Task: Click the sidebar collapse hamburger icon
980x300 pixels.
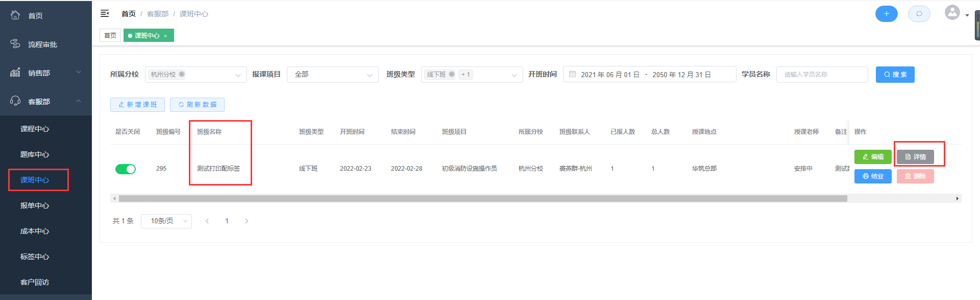Action: [x=105, y=14]
